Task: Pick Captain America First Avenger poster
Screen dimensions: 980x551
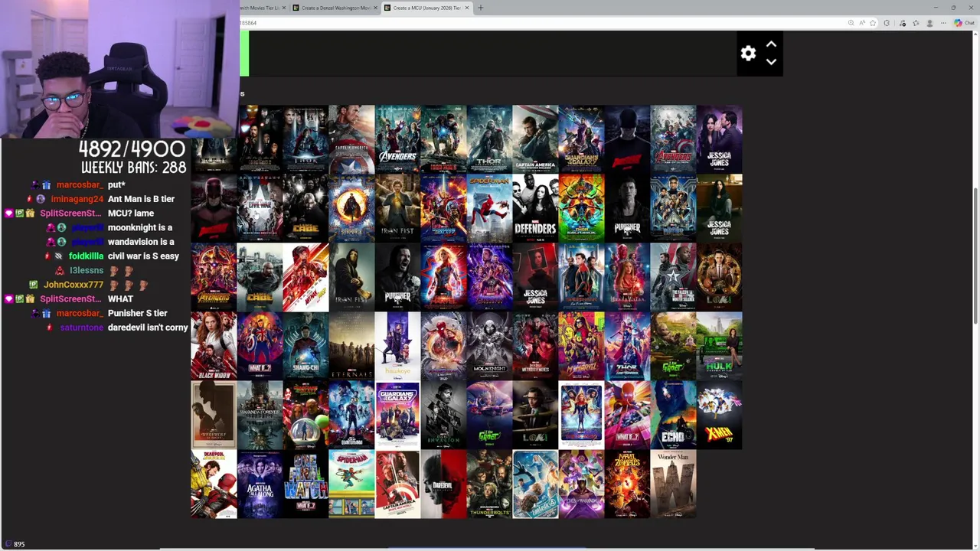Action: tap(351, 139)
